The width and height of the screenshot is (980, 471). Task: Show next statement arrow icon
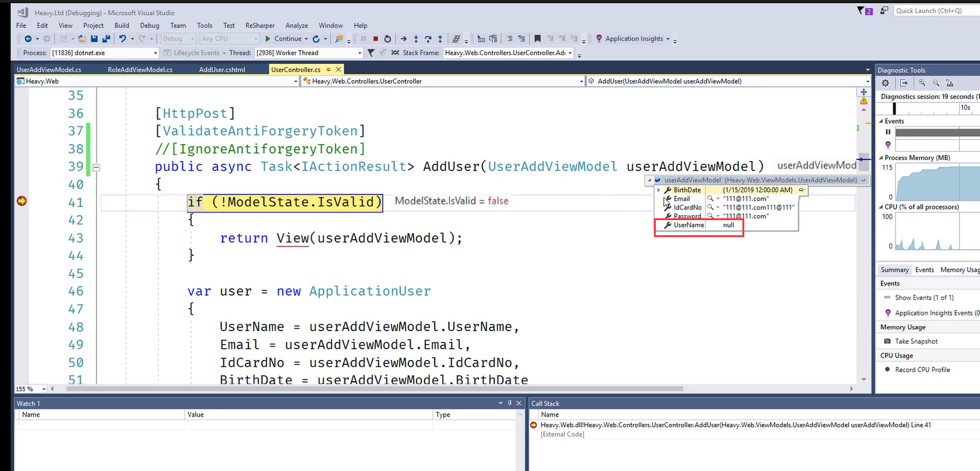point(404,39)
